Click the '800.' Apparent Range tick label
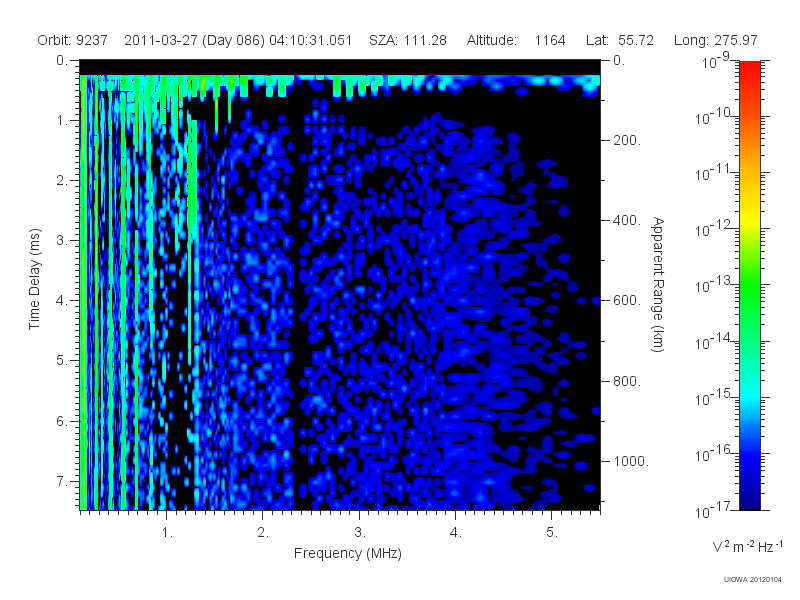This screenshot has width=800, height=600. pos(627,381)
